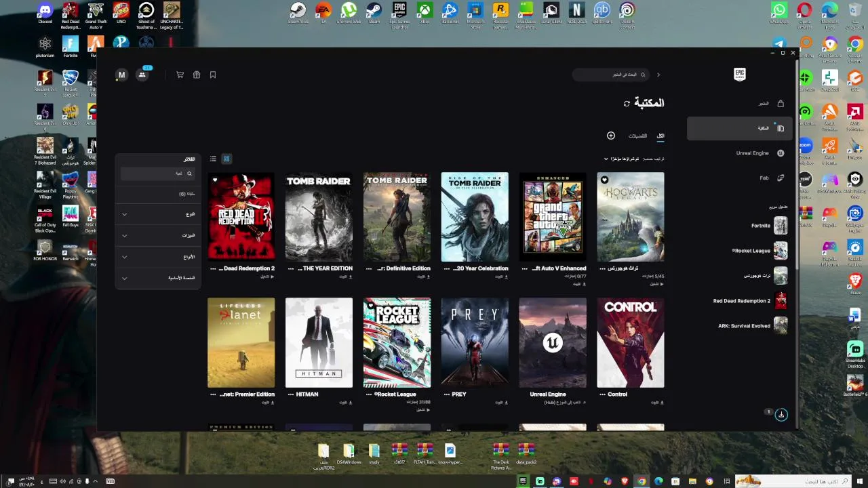Open the downloads icon at the sidebar bottom
This screenshot has width=868, height=488.
[x=781, y=414]
